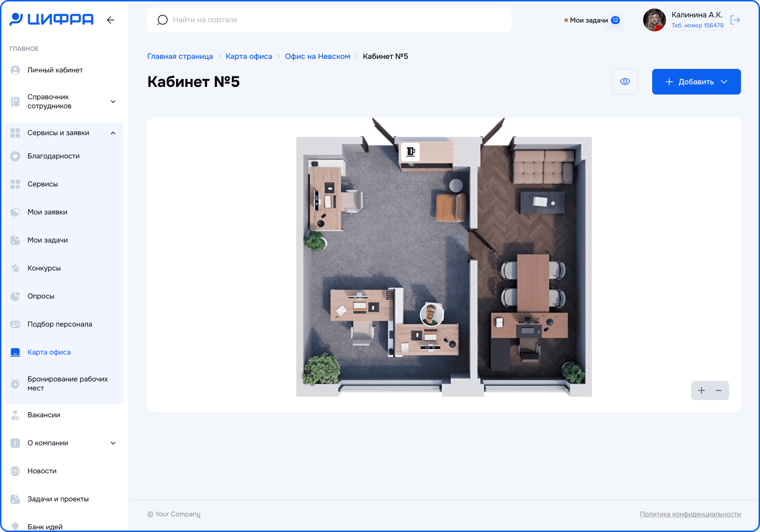Expand the О компании submenu
The height and width of the screenshot is (532, 760).
click(113, 443)
